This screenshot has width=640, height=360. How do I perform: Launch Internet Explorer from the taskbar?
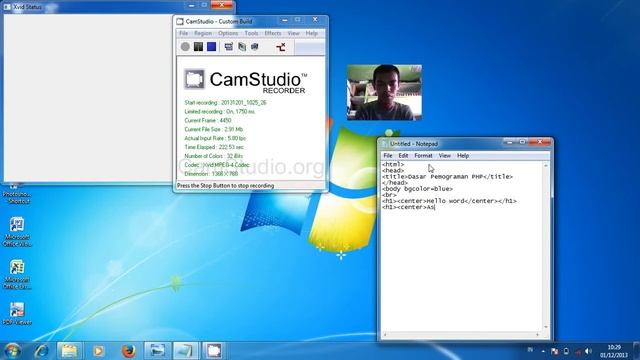(41, 351)
